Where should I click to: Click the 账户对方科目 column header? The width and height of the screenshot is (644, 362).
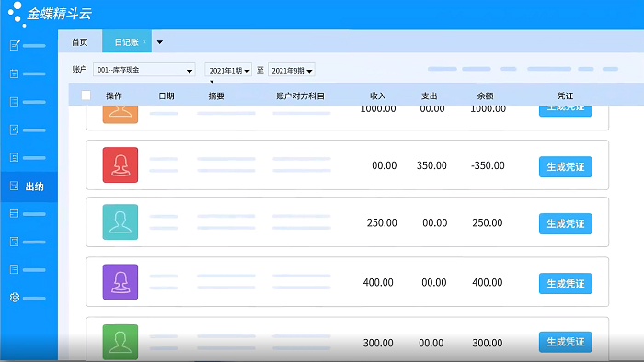coord(300,96)
